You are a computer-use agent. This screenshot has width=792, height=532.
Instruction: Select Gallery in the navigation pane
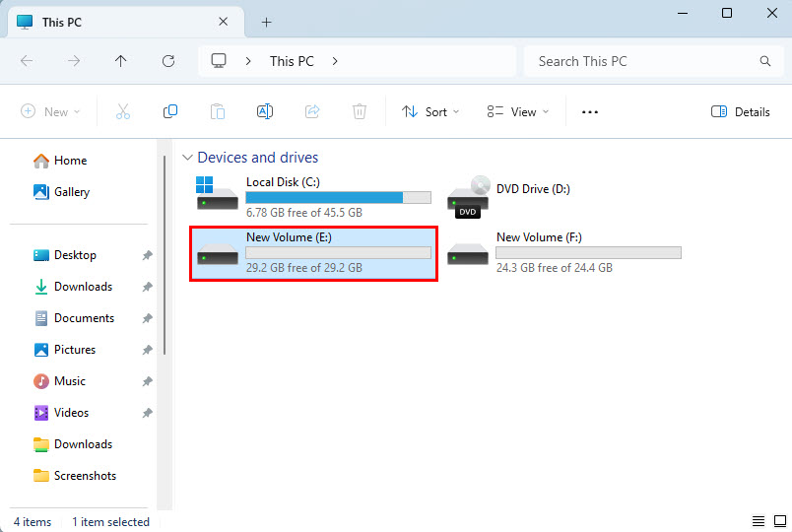71,192
